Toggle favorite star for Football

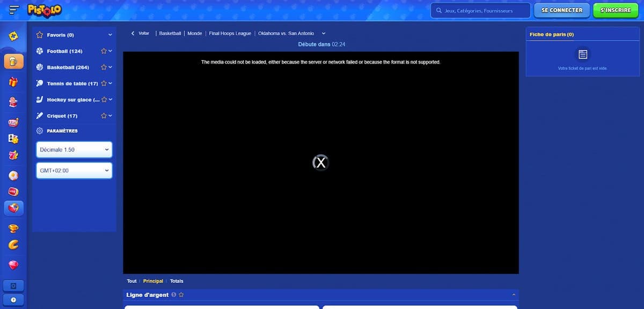click(x=104, y=51)
